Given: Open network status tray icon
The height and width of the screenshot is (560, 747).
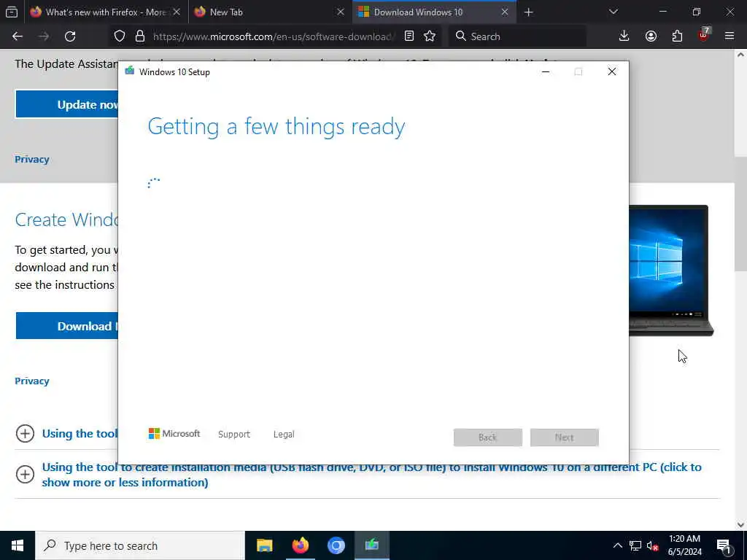Looking at the screenshot, I should (x=635, y=545).
